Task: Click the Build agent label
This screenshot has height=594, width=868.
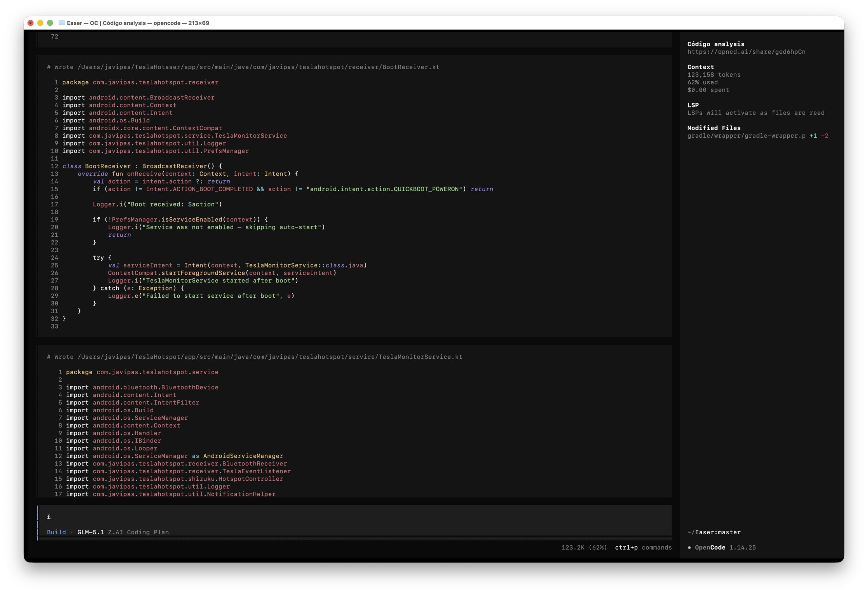Action: [56, 532]
